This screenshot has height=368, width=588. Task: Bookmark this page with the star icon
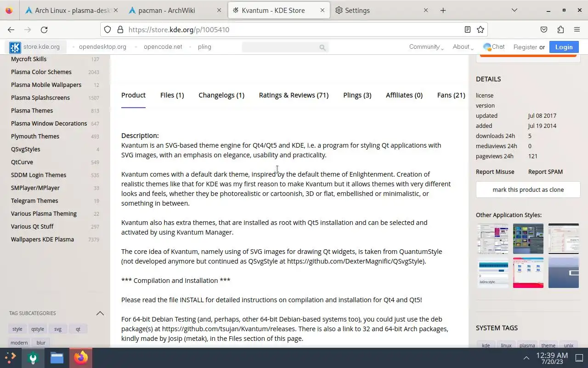pos(481,29)
